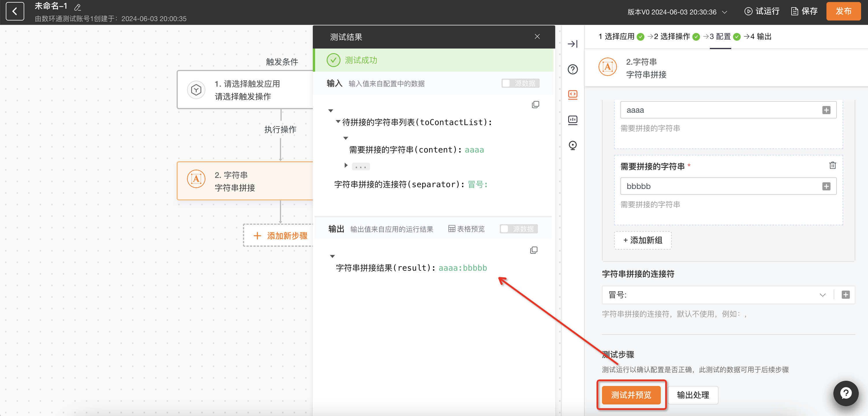Collapse 待拼接的字符串列表 tree node
The width and height of the screenshot is (868, 416).
[338, 121]
